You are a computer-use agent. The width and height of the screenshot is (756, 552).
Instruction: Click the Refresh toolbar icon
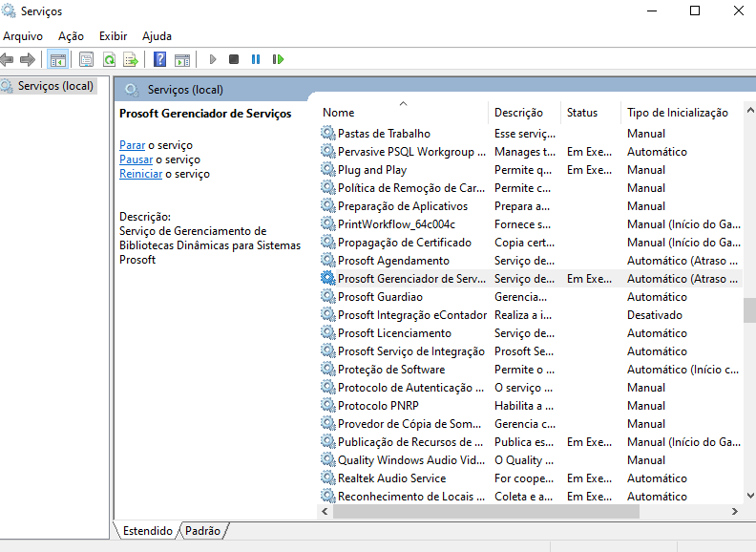[x=110, y=60]
